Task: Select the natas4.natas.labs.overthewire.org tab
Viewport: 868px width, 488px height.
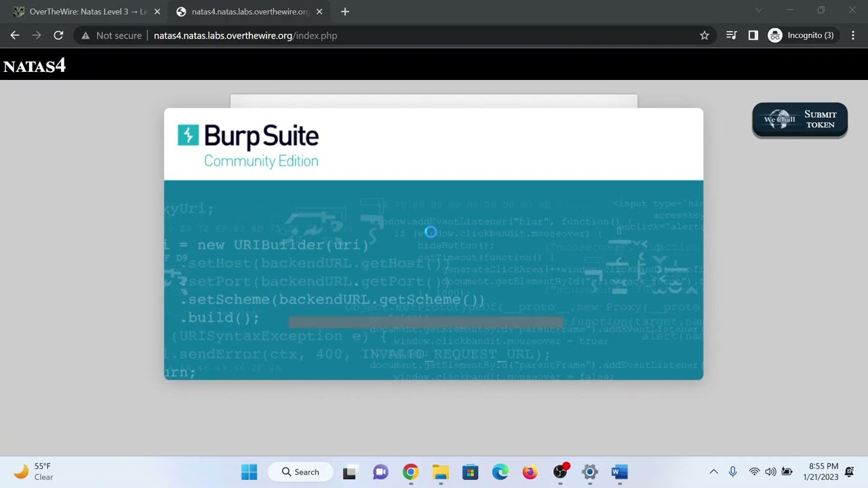Action: point(248,12)
